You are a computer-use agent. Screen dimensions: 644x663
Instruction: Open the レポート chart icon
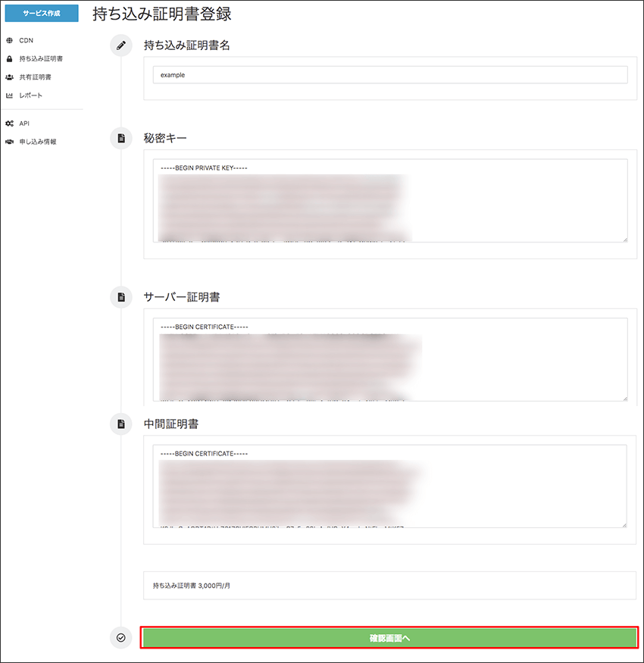click(x=8, y=95)
